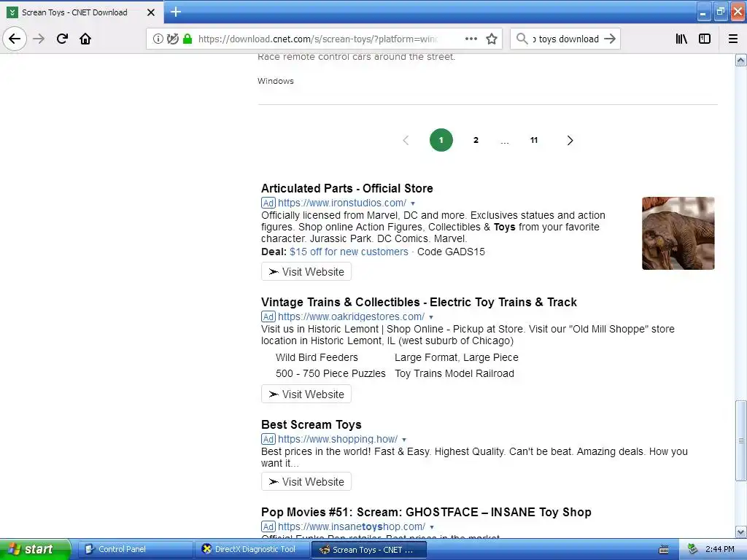Open Pop Movies #51 Scream GHOSTFACE ad
This screenshot has width=747, height=560.
coord(426,513)
